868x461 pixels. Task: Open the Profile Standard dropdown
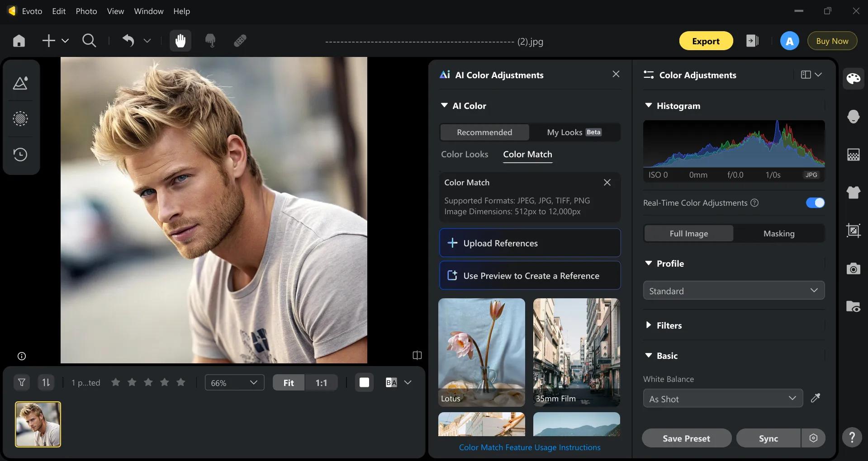click(x=734, y=291)
